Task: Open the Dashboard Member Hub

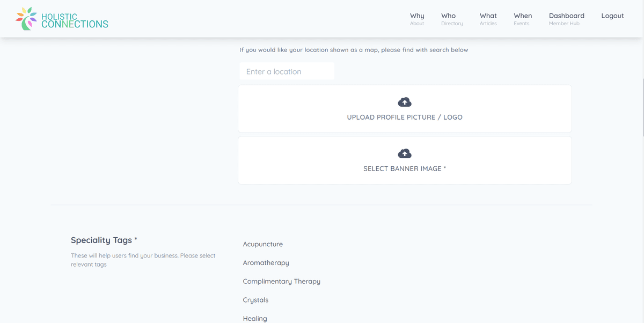Action: tap(566, 19)
